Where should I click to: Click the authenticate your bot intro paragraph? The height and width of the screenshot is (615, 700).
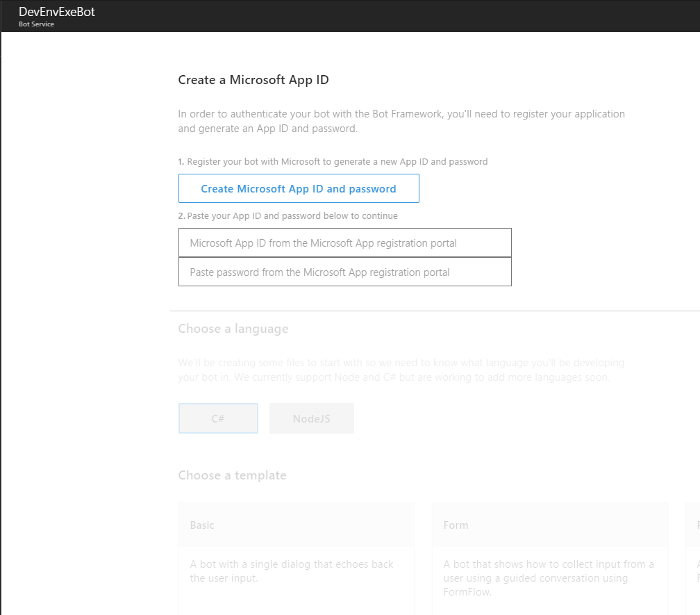tap(401, 121)
